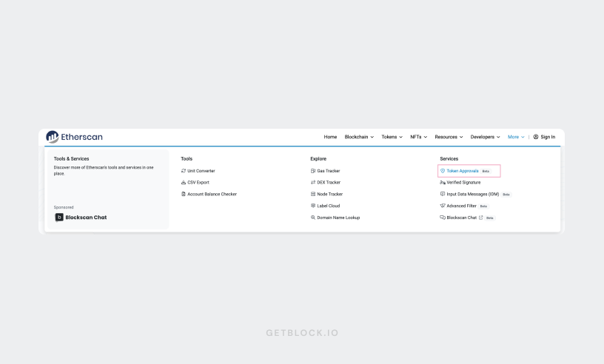The width and height of the screenshot is (604, 364).
Task: Open the Blockscan Chat service link
Action: [461, 218]
